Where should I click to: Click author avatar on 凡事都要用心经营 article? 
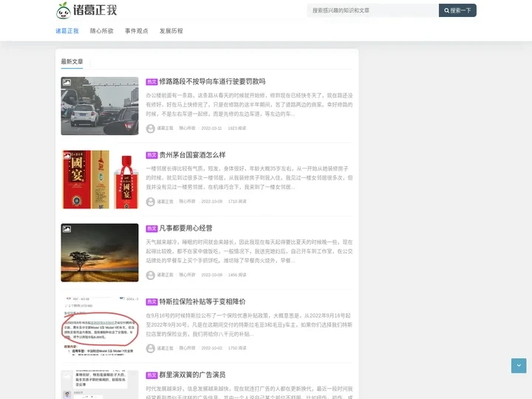click(x=150, y=275)
